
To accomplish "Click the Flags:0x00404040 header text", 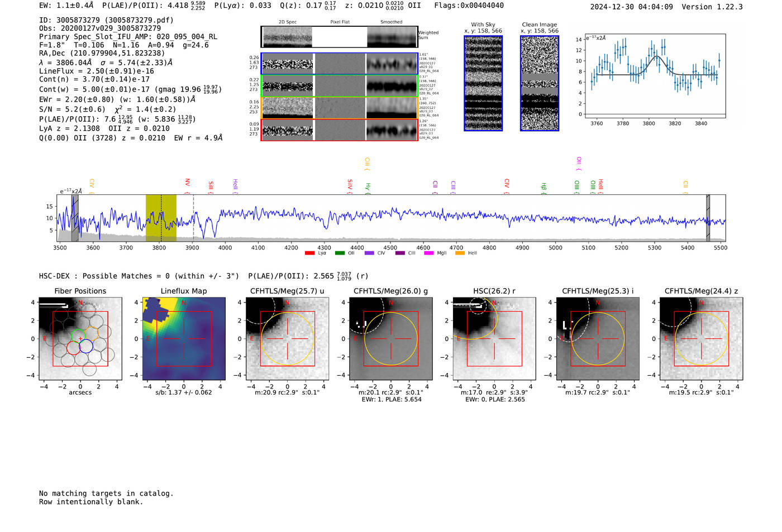I will [x=469, y=6].
